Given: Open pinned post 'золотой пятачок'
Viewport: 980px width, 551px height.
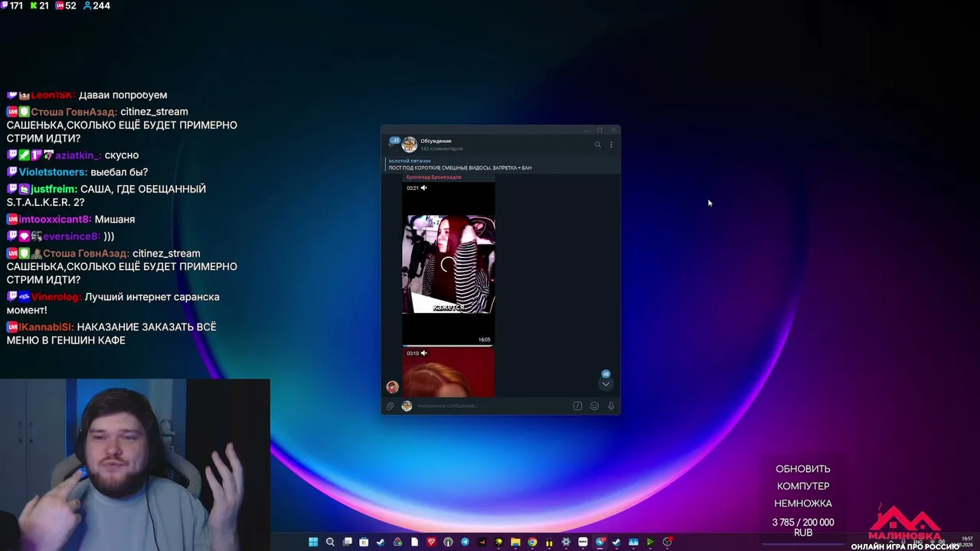Looking at the screenshot, I should pos(501,164).
